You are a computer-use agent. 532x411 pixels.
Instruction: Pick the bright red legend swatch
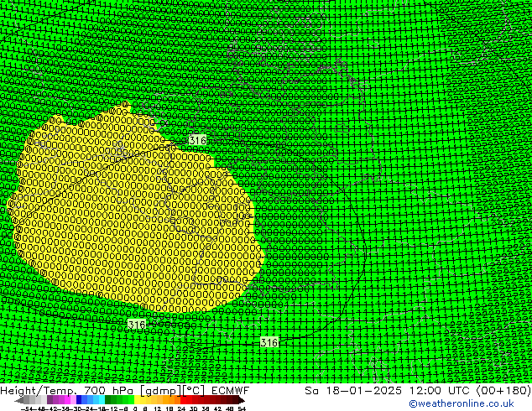[183, 399]
